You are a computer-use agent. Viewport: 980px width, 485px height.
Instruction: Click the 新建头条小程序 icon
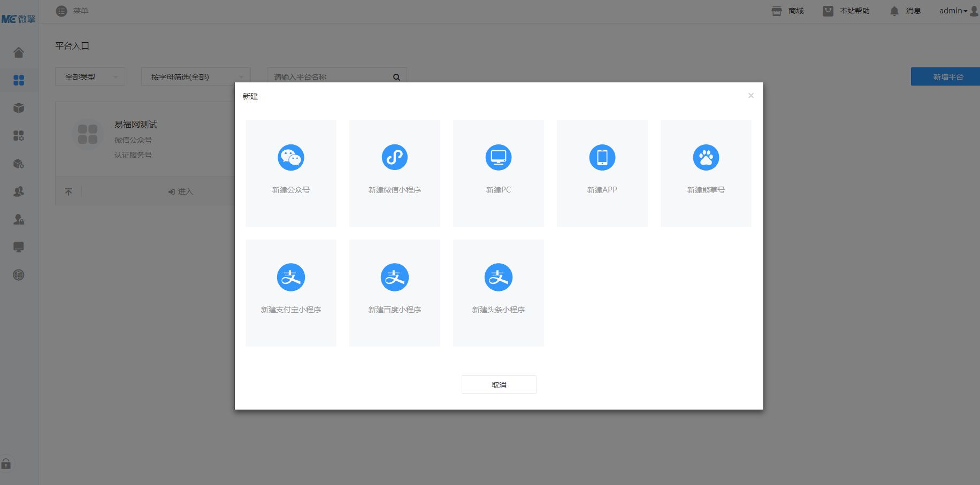[499, 278]
